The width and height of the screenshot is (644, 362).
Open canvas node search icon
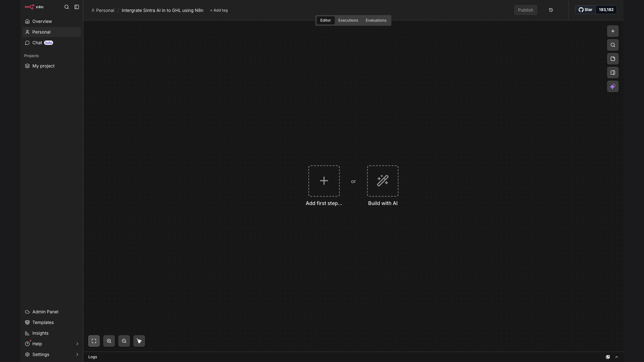tap(613, 45)
